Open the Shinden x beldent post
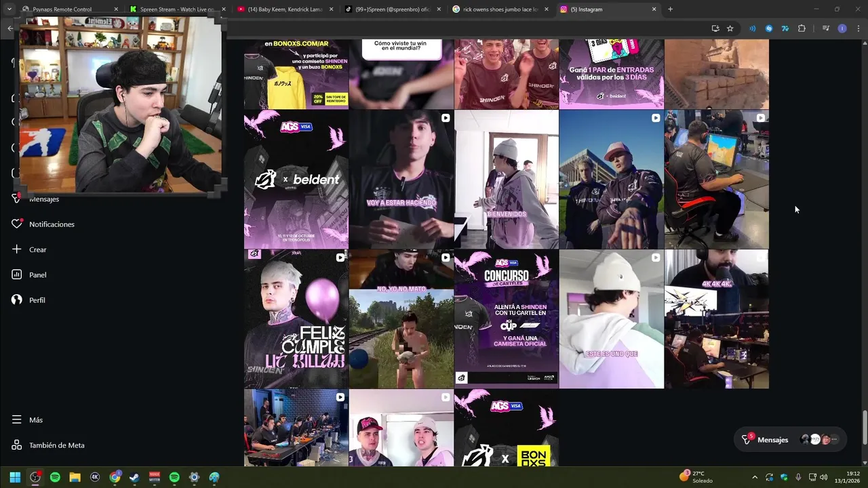The image size is (868, 488). point(296,180)
